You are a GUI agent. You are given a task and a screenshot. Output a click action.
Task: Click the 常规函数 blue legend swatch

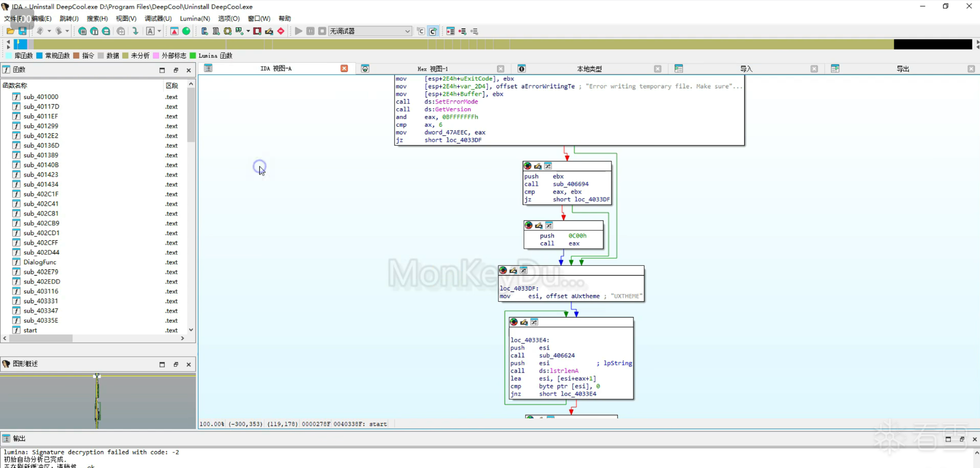[x=39, y=56]
